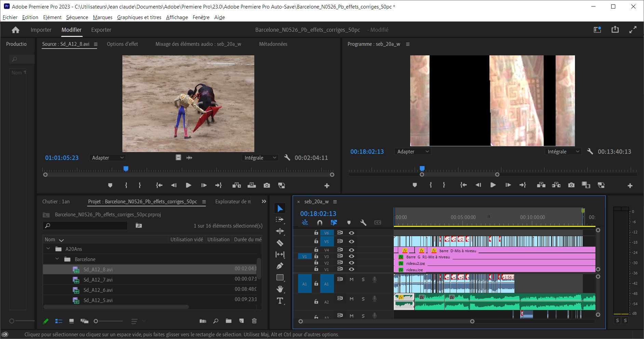The width and height of the screenshot is (644, 339).
Task: Select the Razor tool
Action: point(280,243)
